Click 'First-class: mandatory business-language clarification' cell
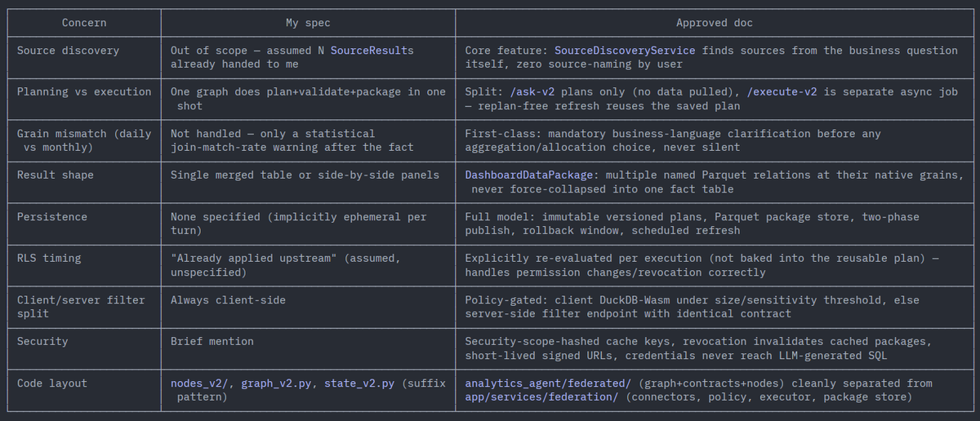The width and height of the screenshot is (980, 421). 715,140
